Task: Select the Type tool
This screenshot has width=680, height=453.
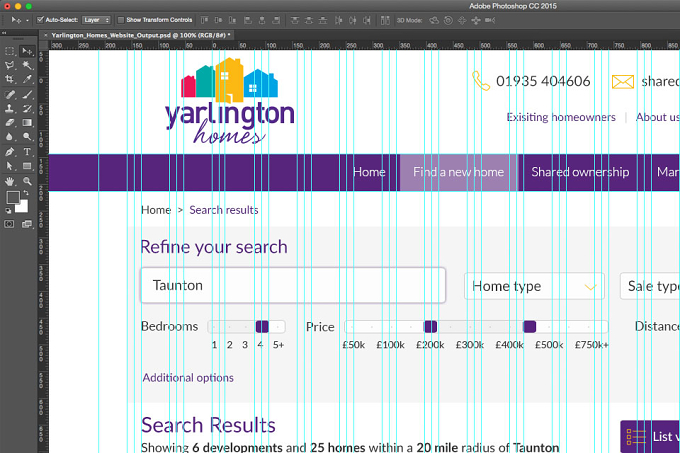Action: tap(27, 152)
